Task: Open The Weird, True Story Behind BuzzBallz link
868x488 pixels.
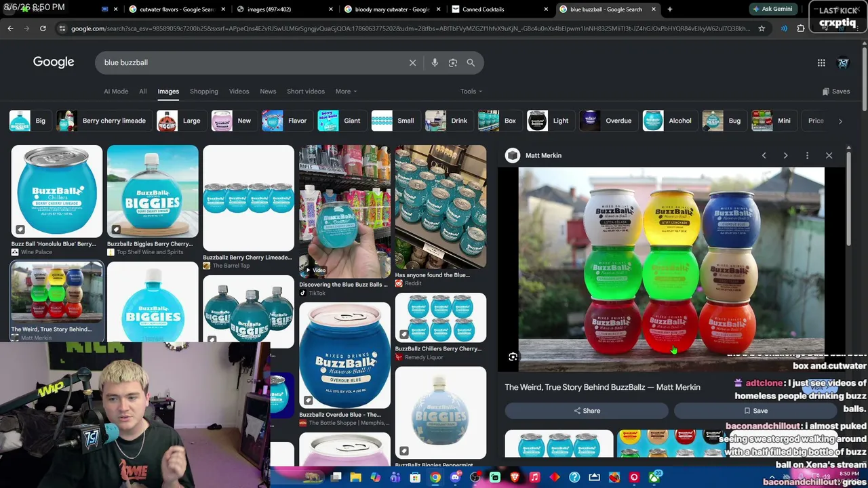Action: [x=602, y=387]
